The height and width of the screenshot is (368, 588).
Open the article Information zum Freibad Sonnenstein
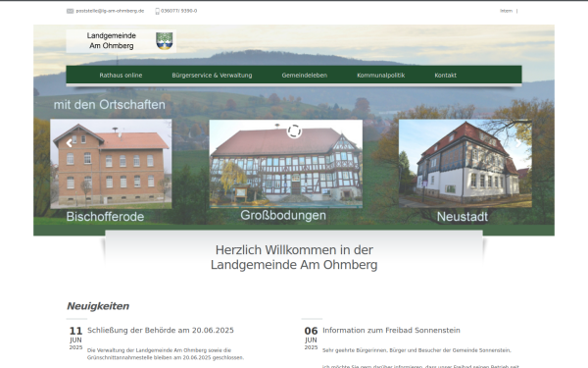391,330
